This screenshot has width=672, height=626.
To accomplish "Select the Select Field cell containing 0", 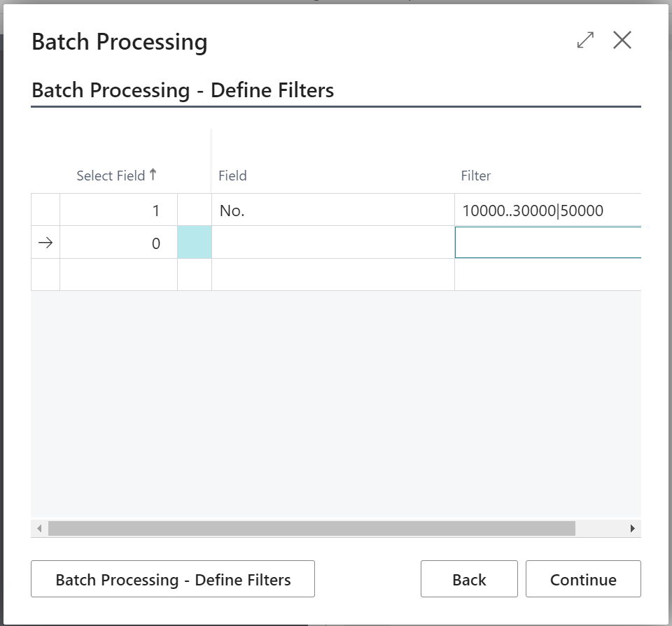I will 118,243.
